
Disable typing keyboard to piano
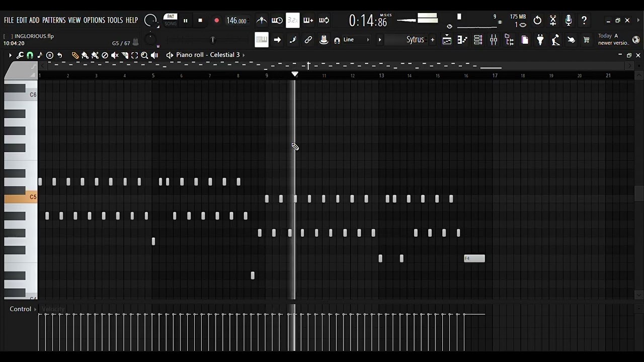[x=262, y=40]
